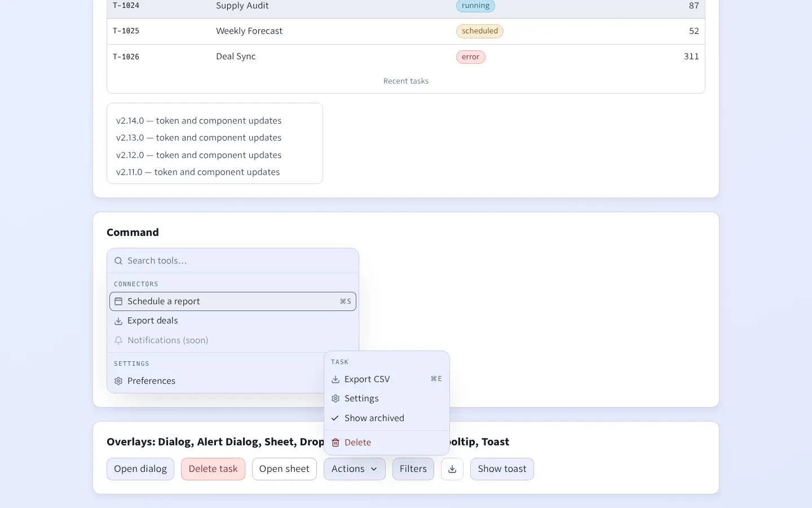Click task ID T-1025

(126, 31)
